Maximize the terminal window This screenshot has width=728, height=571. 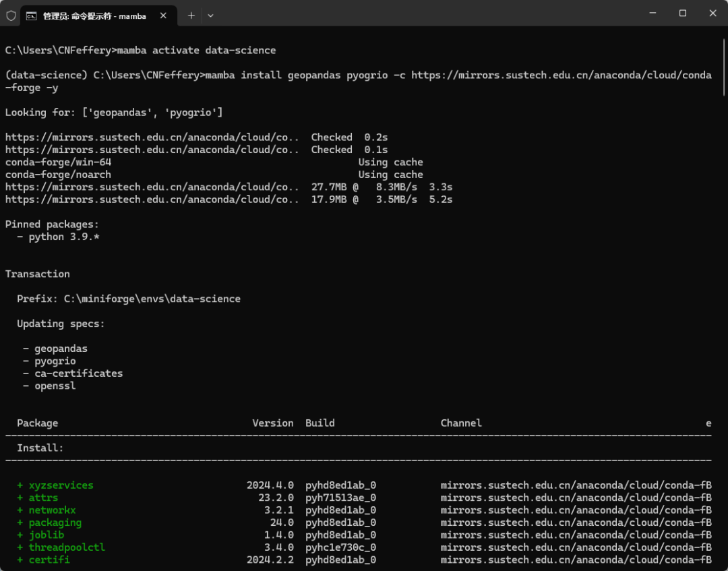(682, 13)
